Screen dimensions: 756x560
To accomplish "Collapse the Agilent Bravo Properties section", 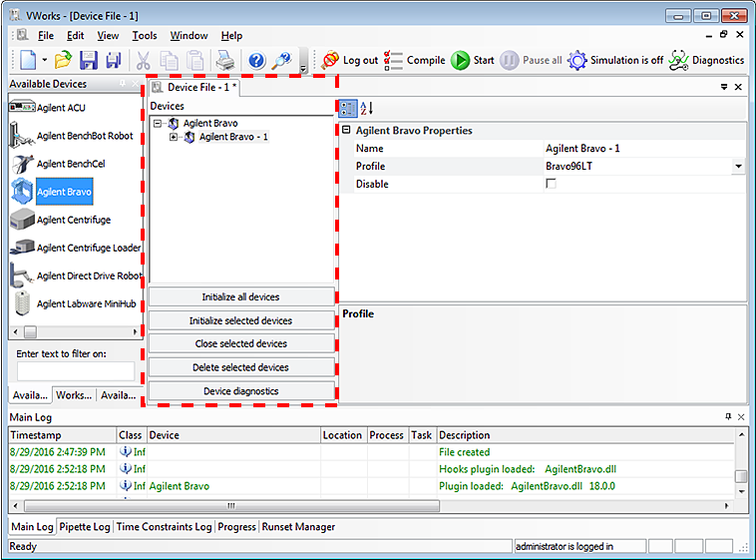I will [x=346, y=131].
